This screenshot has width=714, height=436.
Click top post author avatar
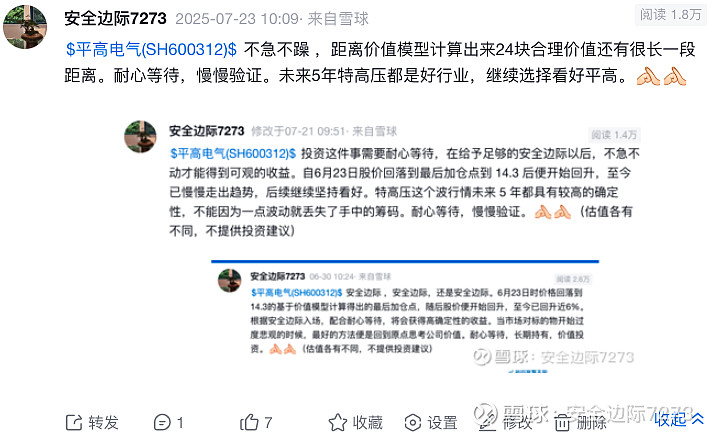point(25,26)
